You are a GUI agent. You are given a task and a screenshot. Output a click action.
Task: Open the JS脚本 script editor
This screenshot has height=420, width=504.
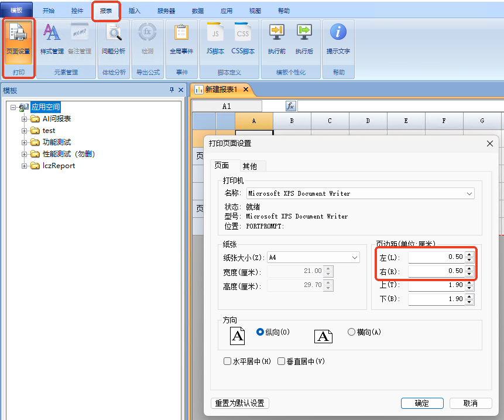215,40
